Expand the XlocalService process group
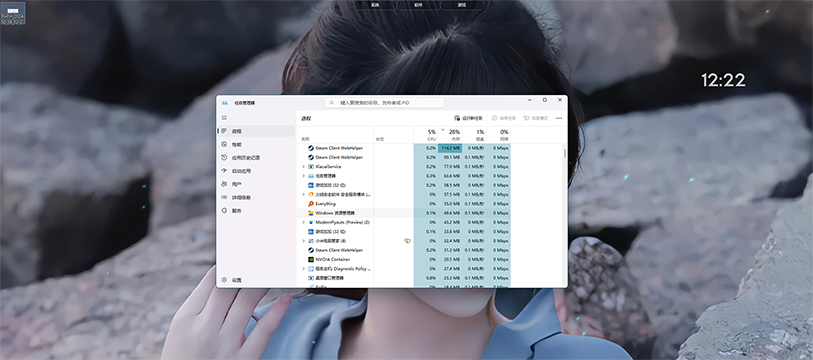This screenshot has height=360, width=813. (303, 167)
